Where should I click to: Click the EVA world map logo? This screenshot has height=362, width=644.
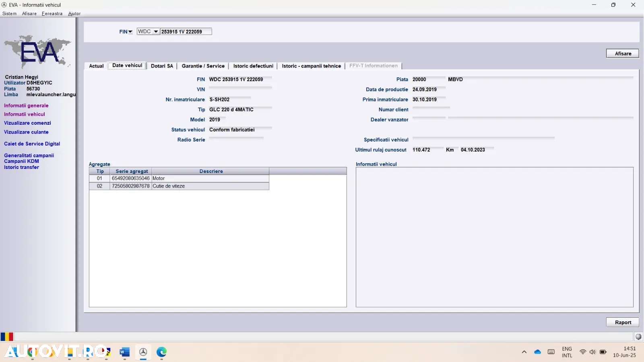[38, 51]
